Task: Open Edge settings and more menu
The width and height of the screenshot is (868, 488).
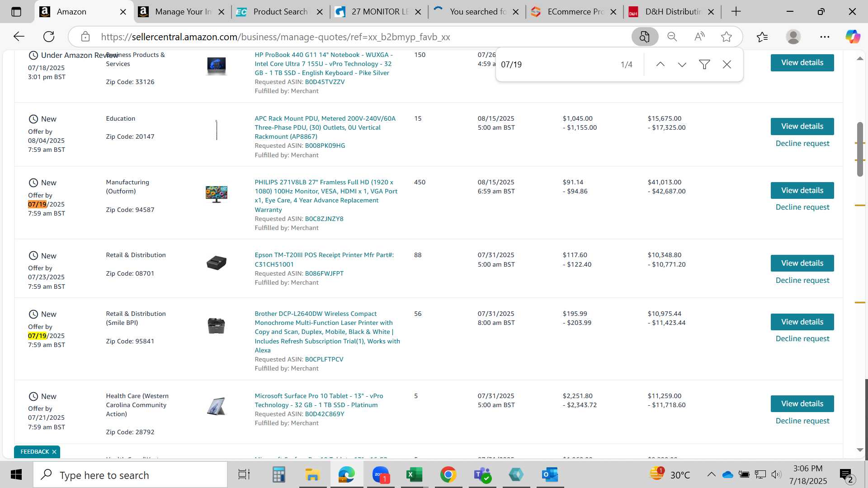Action: tap(825, 37)
